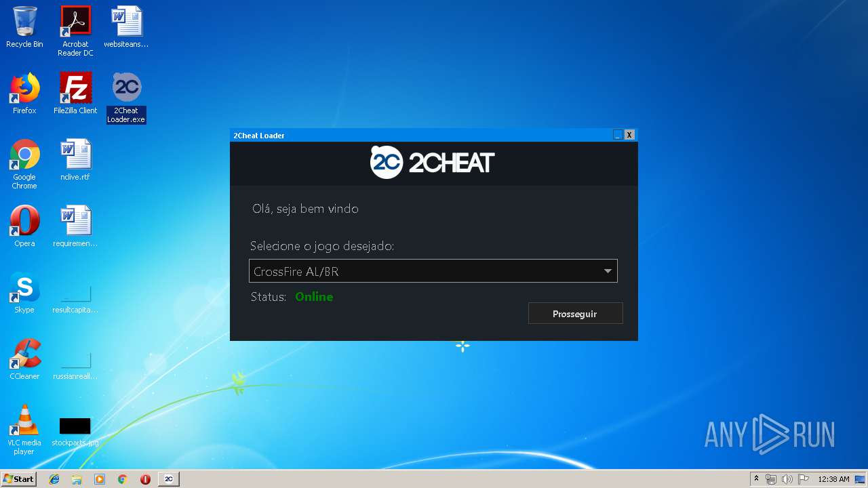Show hidden system tray icons

pyautogui.click(x=756, y=479)
